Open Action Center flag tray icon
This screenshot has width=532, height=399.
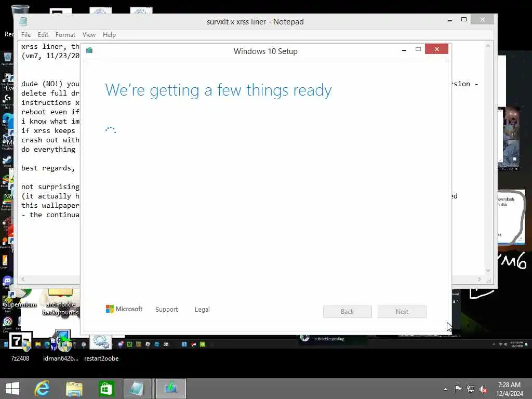(x=458, y=389)
